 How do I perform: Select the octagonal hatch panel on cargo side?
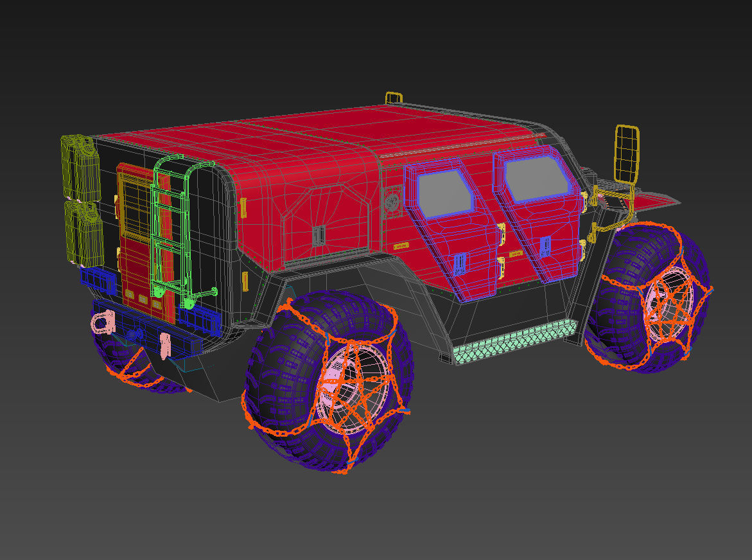326,225
